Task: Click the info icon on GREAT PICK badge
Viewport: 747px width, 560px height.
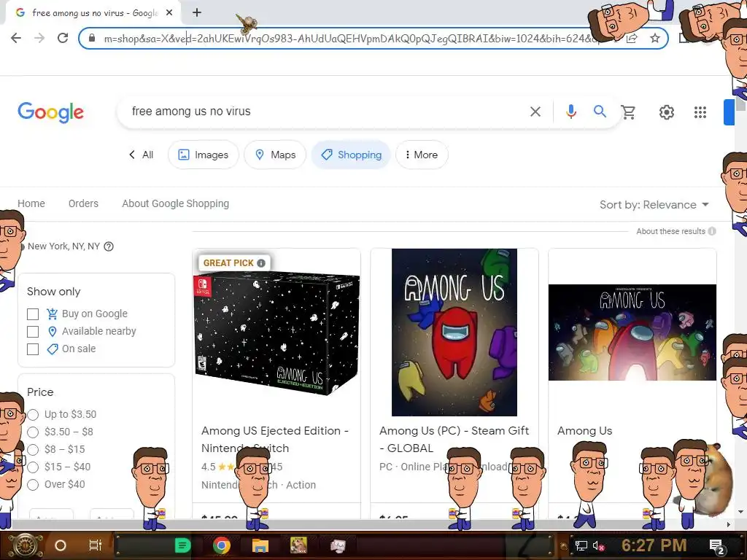Action: point(261,262)
